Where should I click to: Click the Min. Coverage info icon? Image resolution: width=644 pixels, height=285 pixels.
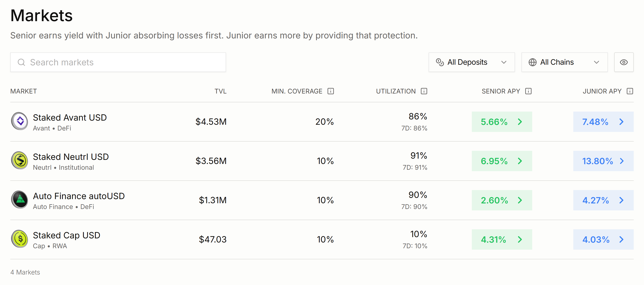[x=330, y=91]
